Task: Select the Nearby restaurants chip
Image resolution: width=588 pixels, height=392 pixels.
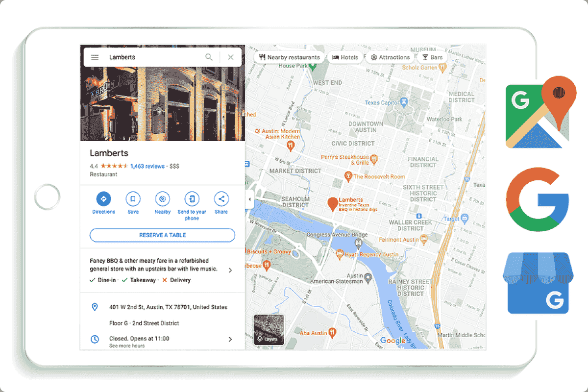Action: pos(290,57)
